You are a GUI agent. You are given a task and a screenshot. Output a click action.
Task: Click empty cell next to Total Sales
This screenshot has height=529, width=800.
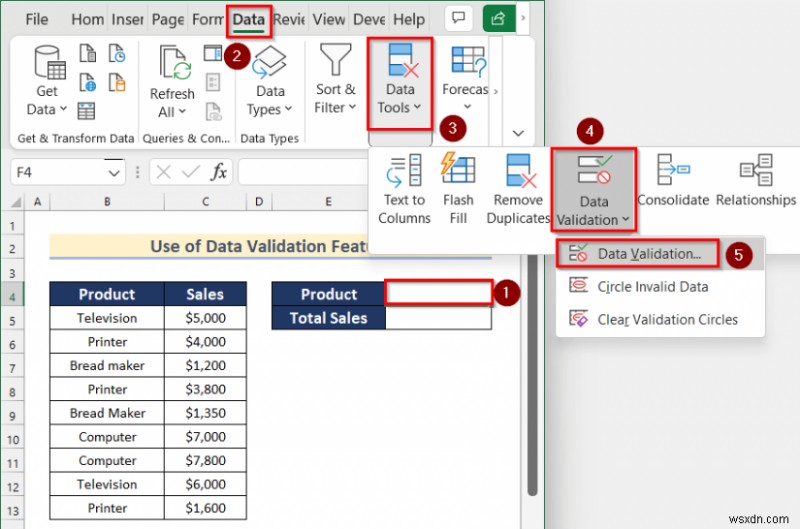(x=438, y=318)
